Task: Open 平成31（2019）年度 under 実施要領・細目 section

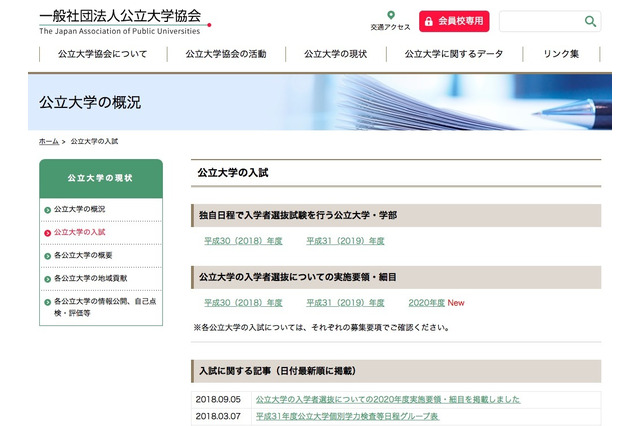Action: [x=345, y=303]
